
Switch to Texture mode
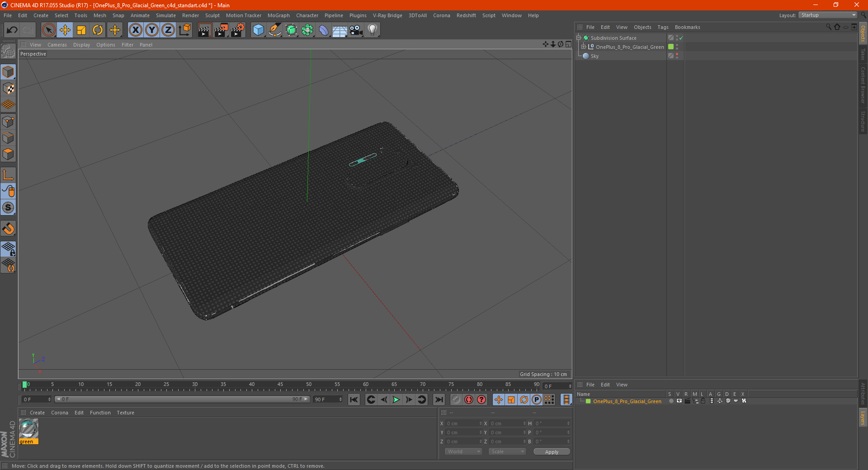click(x=8, y=89)
